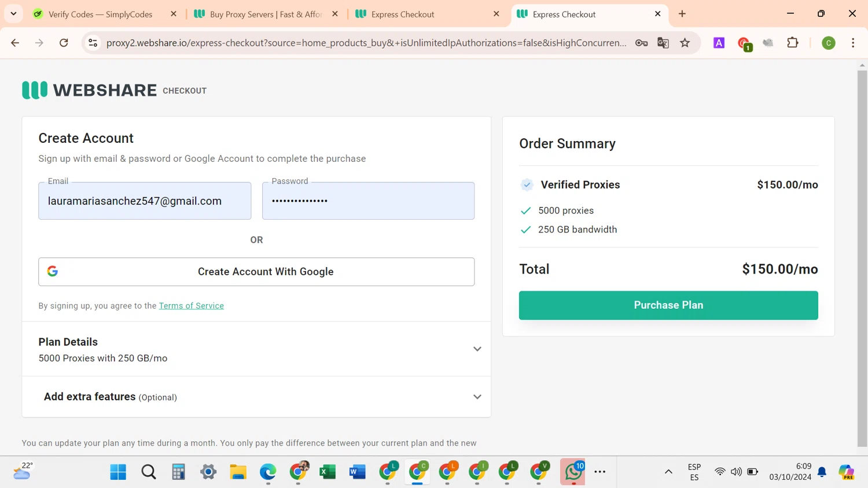Open WhatsApp from the taskbar
The width and height of the screenshot is (868, 488).
click(x=573, y=472)
